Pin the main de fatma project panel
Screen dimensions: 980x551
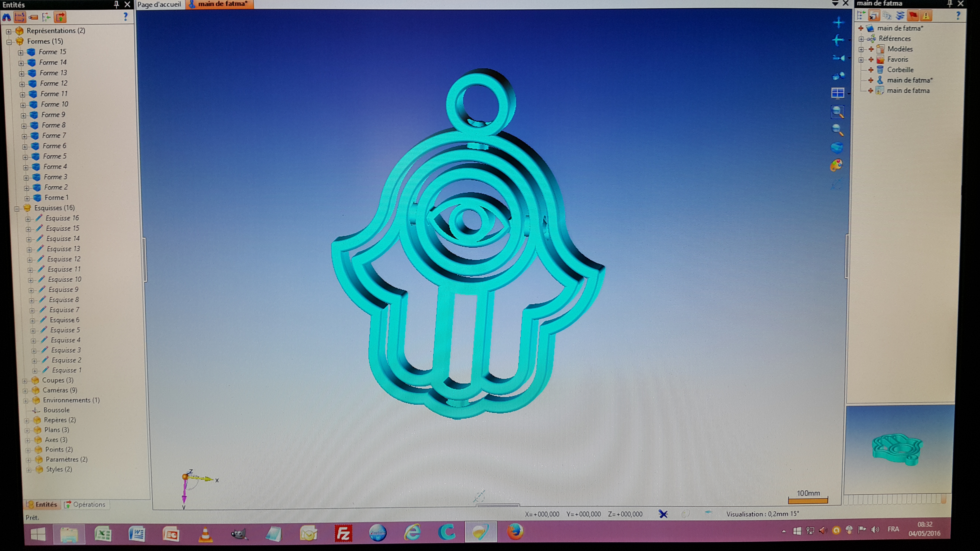pyautogui.click(x=950, y=4)
